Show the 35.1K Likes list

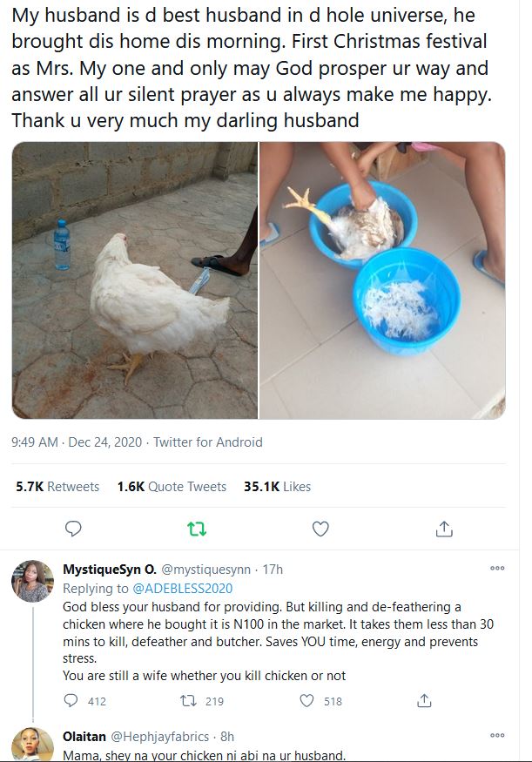[x=277, y=487]
